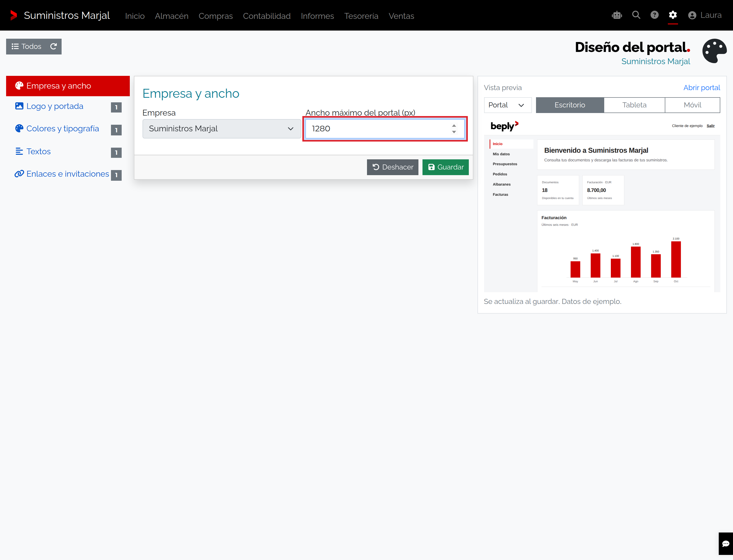
Task: Open the Ventas menu
Action: 401,16
